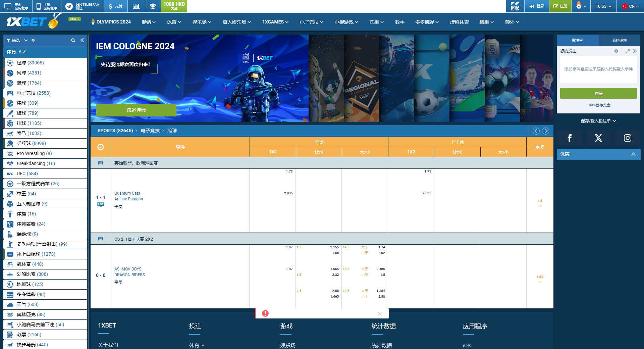
Task: Expand +44 more markets for ASIIMOV BOYS
Action: tap(540, 279)
